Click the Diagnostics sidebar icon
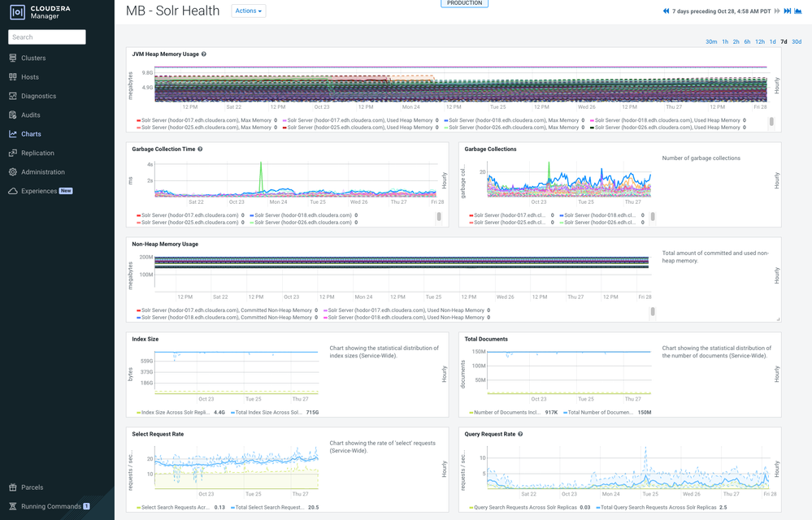Screen dimensions: 812x520 click(13, 96)
